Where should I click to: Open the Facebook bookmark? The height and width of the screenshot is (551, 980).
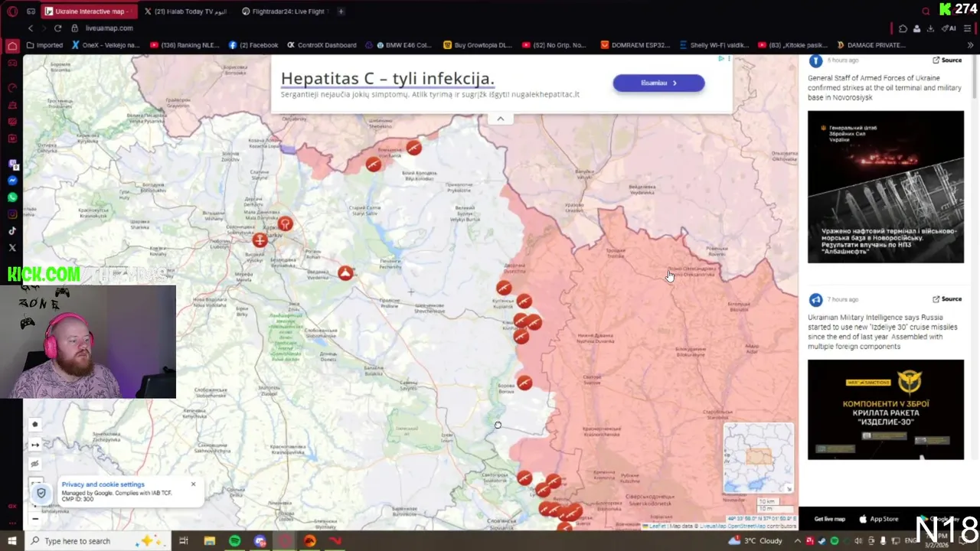(x=253, y=45)
